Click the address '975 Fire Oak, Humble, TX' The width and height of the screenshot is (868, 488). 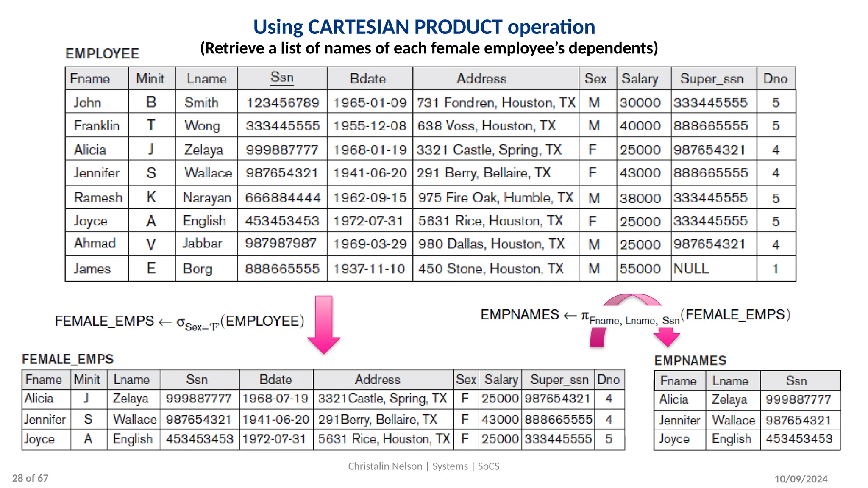(496, 198)
